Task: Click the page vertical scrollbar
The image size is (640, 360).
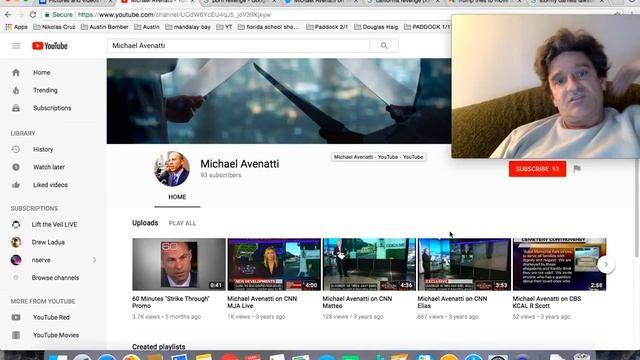Action: coord(636,208)
